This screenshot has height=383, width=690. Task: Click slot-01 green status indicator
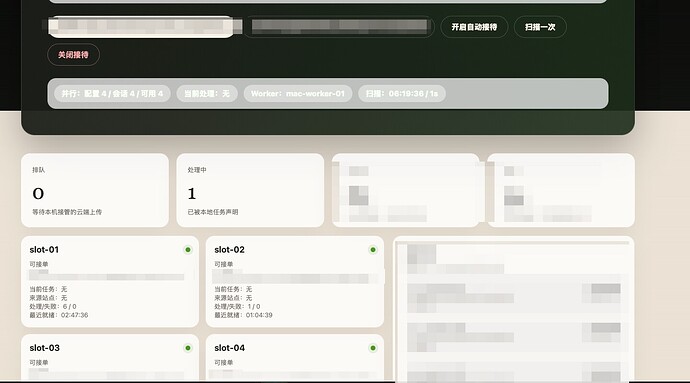click(x=188, y=250)
